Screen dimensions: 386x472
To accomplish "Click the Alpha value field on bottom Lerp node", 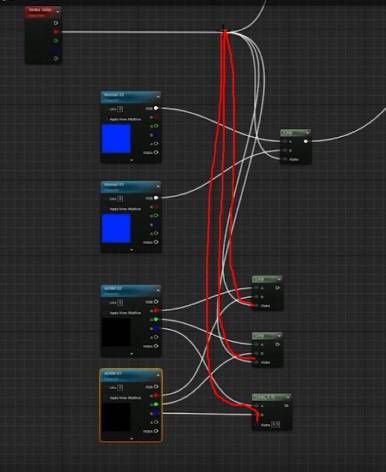I will (x=276, y=424).
